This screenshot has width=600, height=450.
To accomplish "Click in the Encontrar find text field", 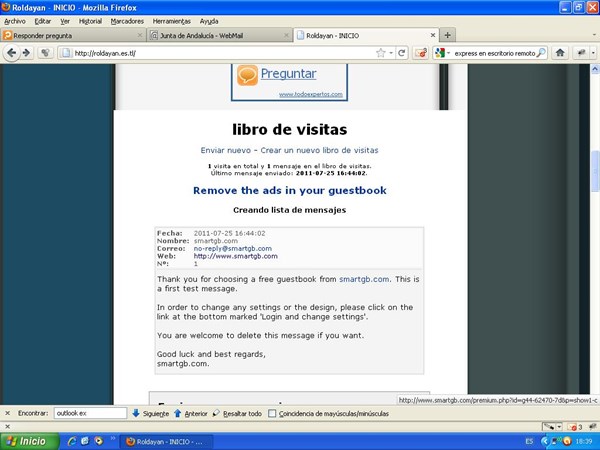I will (90, 413).
